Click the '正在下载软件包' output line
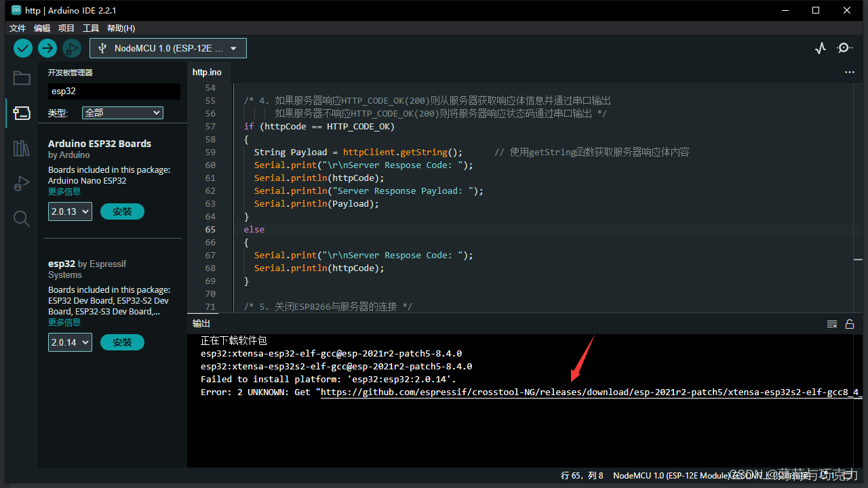Viewport: 868px width, 488px height. coord(234,340)
